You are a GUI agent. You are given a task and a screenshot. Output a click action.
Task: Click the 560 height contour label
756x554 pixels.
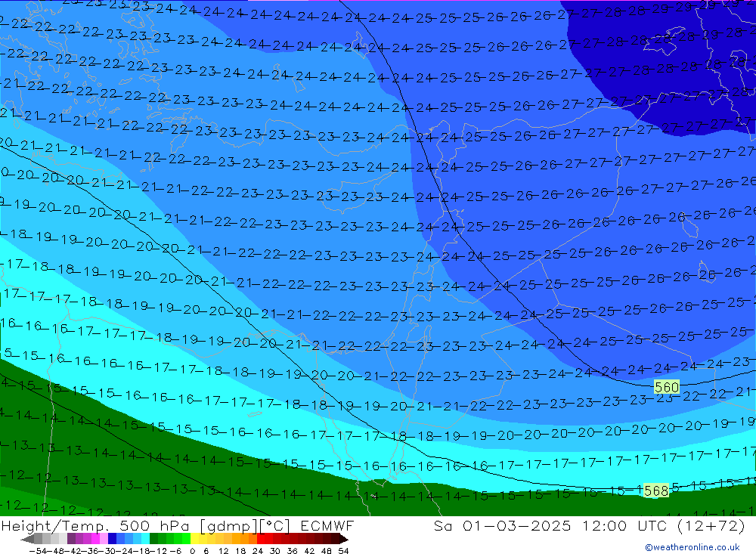pos(667,387)
